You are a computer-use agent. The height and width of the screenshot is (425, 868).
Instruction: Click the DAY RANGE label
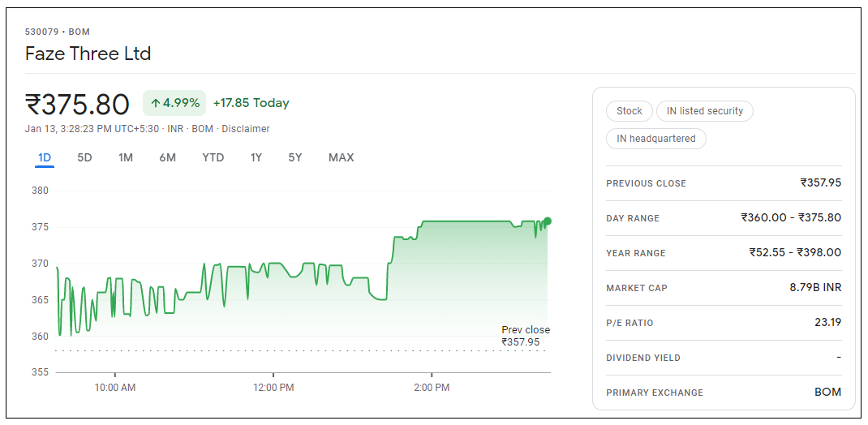tap(633, 218)
